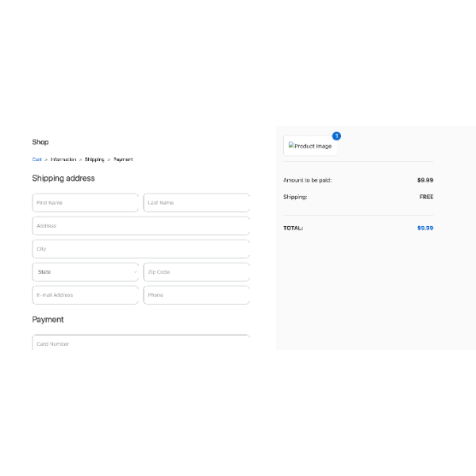This screenshot has height=476, width=476.
Task: Click the FREE shipping value
Action: coord(427,197)
